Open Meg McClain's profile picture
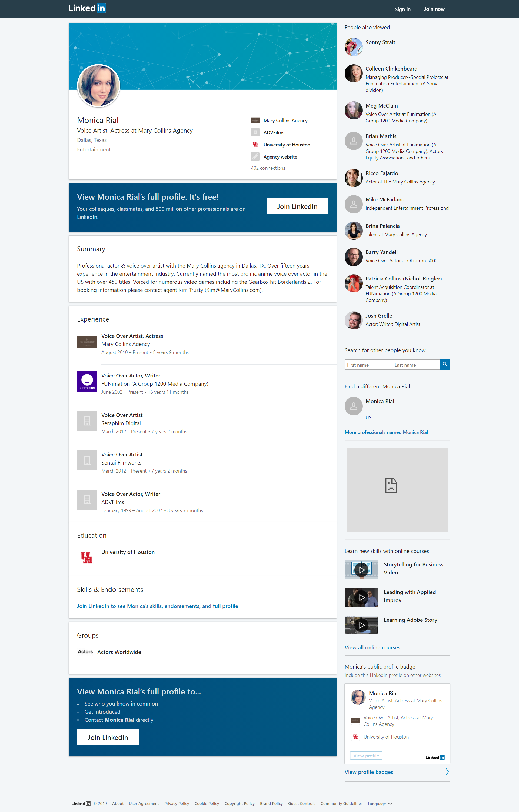519x812 pixels. [353, 110]
